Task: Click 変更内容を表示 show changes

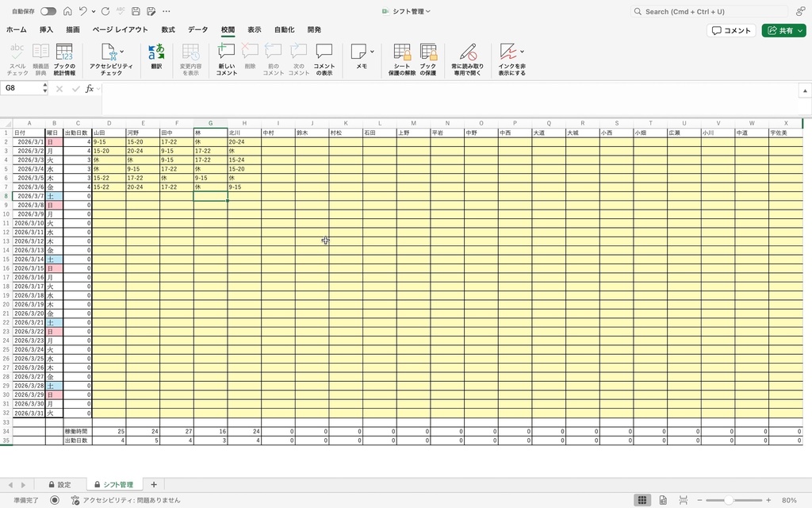Action: pos(190,59)
